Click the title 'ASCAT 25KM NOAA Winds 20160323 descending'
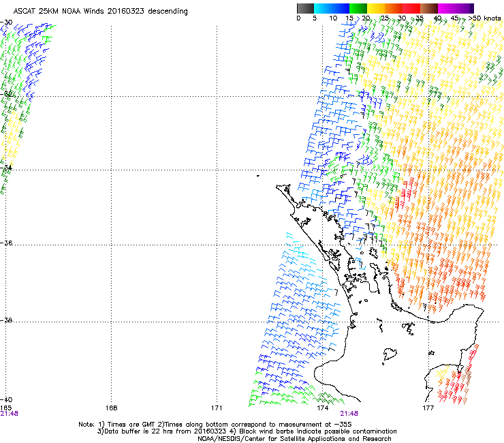504x443 pixels. 101,11
